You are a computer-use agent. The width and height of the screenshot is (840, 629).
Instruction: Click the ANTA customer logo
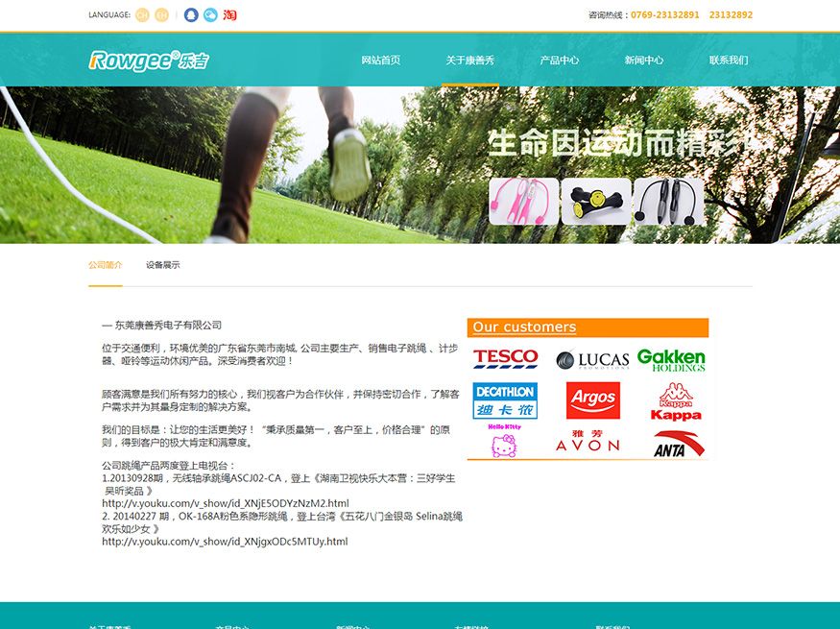(679, 445)
